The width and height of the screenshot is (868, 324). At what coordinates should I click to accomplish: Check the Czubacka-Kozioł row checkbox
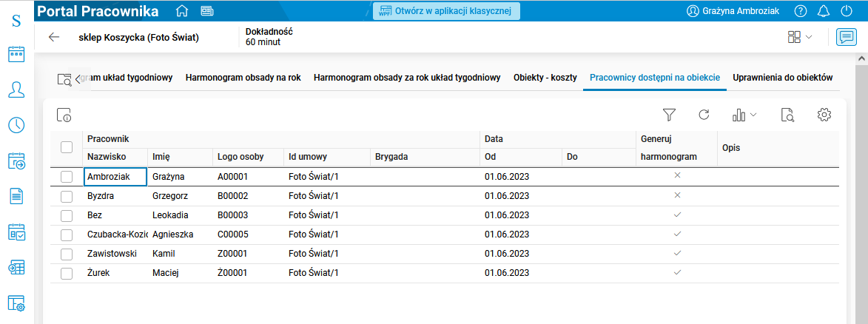(x=67, y=234)
